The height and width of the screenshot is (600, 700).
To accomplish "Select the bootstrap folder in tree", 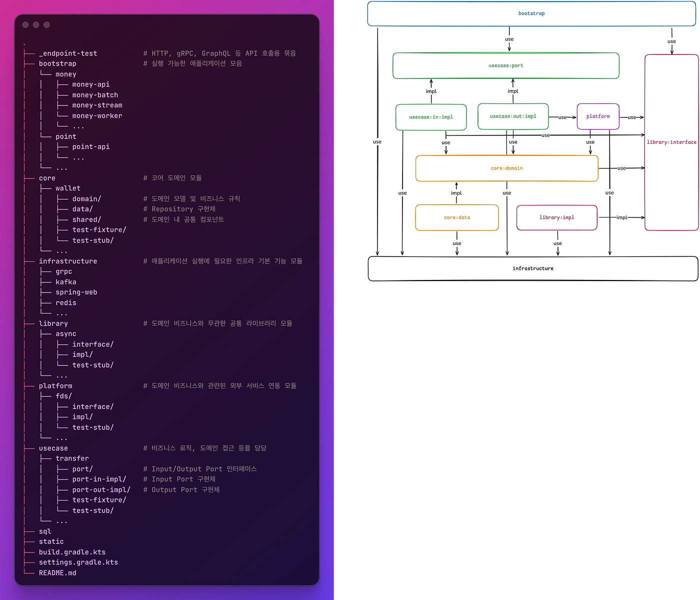I will pyautogui.click(x=57, y=63).
